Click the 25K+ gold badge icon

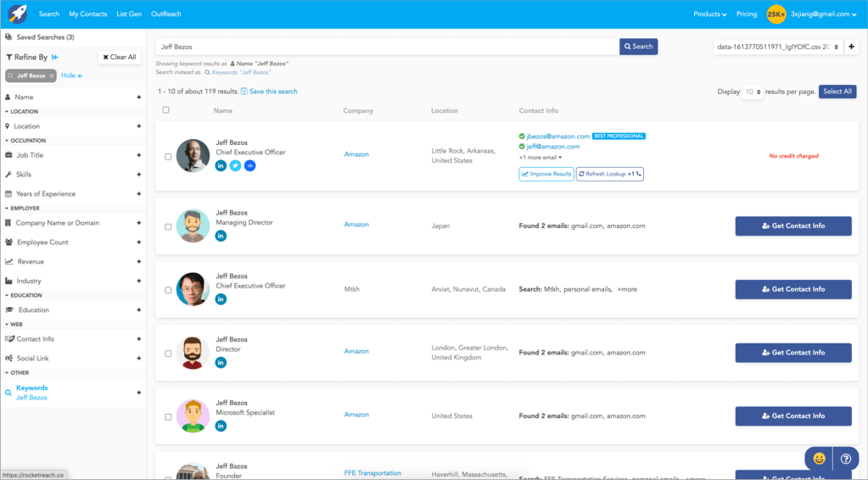tap(776, 14)
